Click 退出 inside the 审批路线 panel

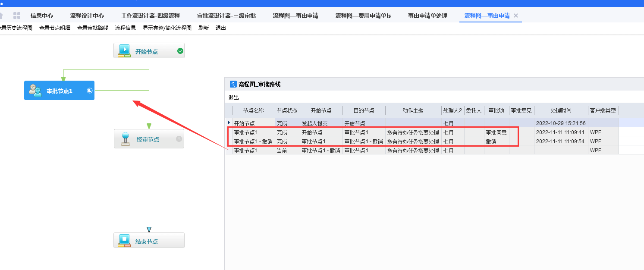(233, 98)
